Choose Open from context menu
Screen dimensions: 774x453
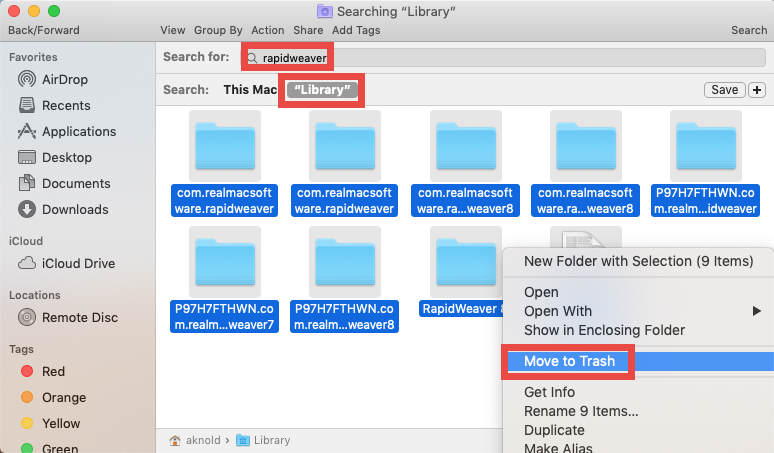click(638, 292)
